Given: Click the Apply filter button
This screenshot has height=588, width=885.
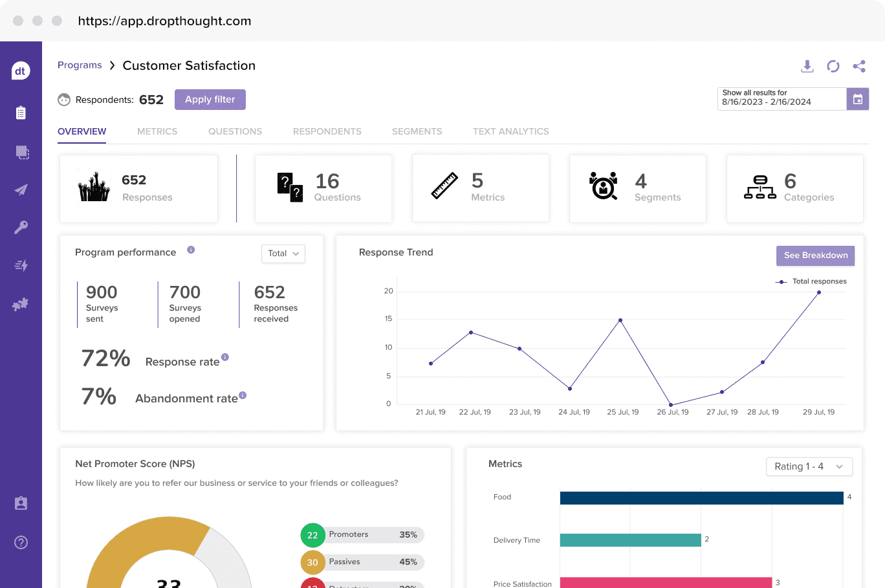Looking at the screenshot, I should (x=210, y=100).
